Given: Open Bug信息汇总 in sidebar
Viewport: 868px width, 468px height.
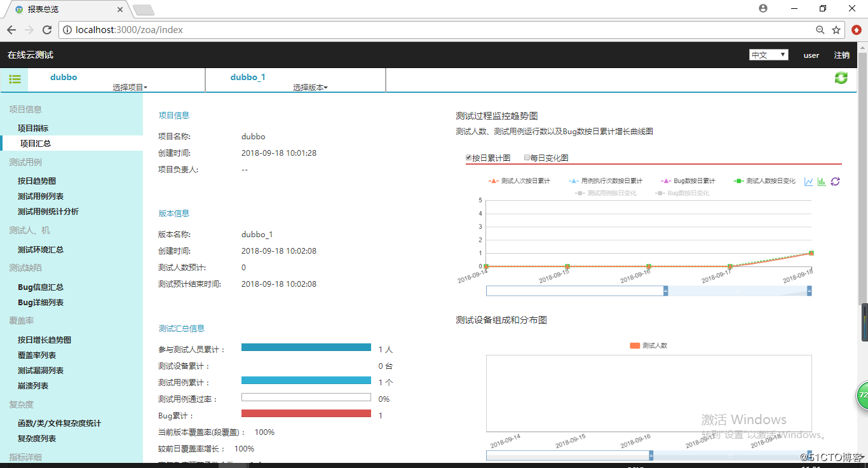Looking at the screenshot, I should click(41, 287).
